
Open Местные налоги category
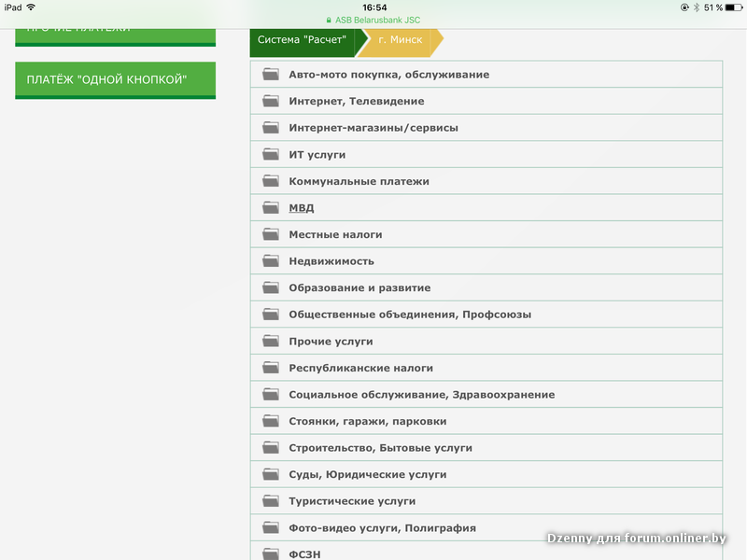tap(486, 234)
